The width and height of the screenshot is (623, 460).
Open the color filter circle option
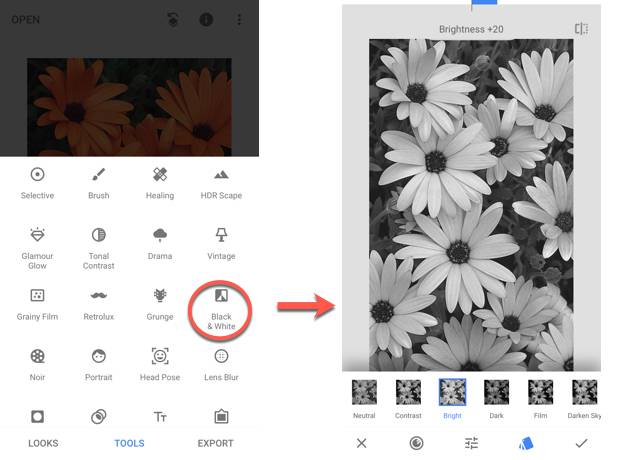click(416, 442)
